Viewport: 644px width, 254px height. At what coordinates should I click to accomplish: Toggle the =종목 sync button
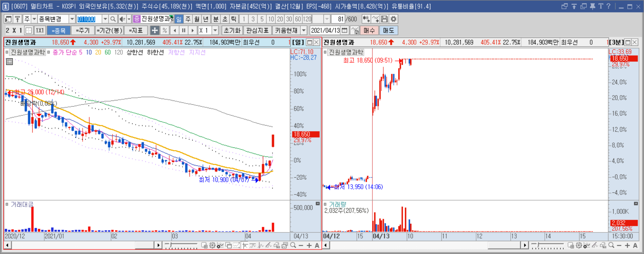coord(59,30)
